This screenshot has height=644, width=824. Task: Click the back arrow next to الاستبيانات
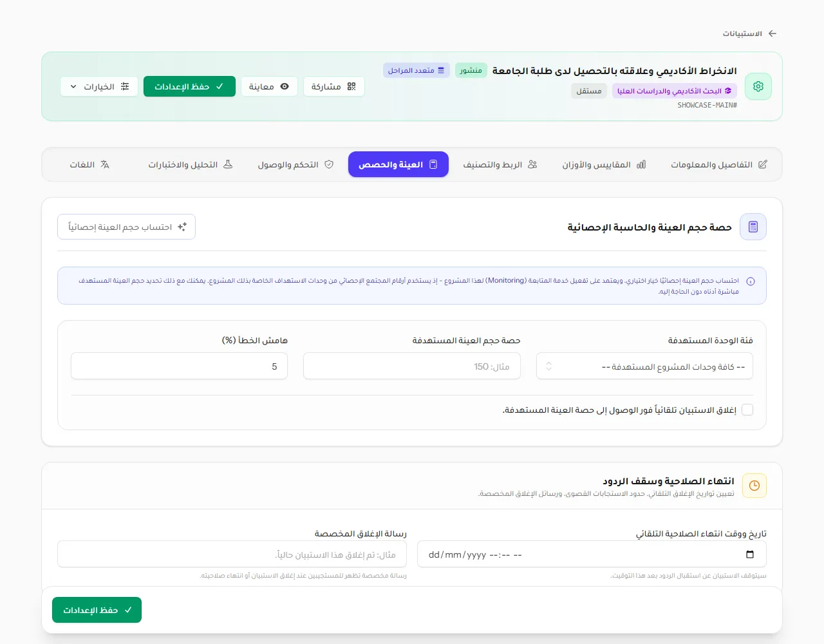(772, 33)
